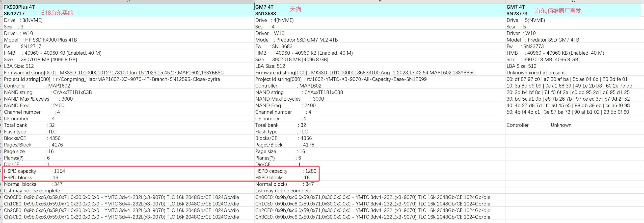Select cell with 'FX900Plus 4T' header
This screenshot has width=644, height=223.
(129, 7)
